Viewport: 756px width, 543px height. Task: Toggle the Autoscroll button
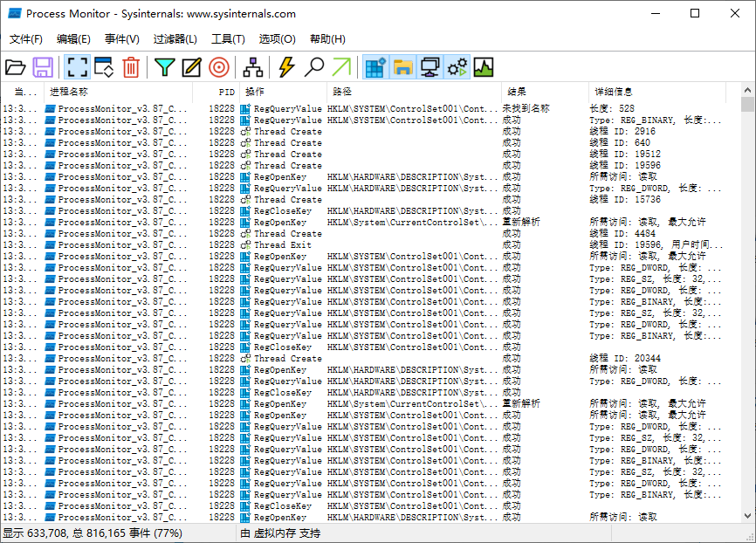point(104,67)
